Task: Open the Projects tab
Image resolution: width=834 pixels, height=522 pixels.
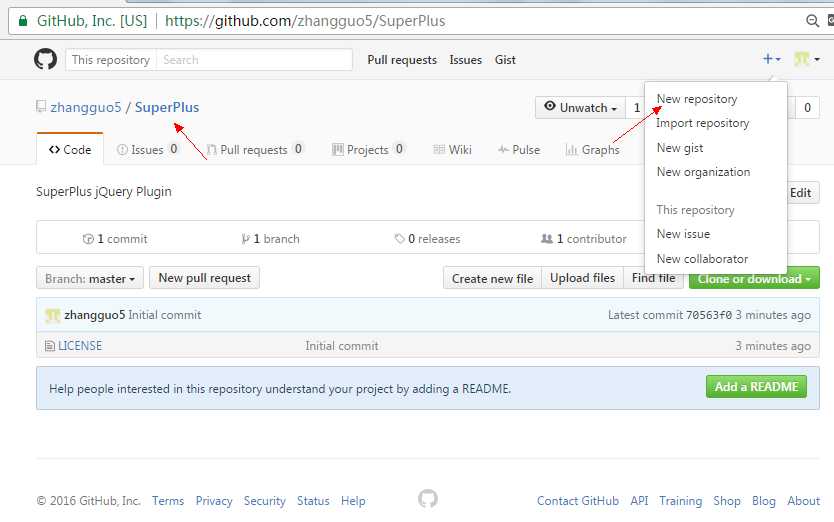Action: tap(368, 150)
